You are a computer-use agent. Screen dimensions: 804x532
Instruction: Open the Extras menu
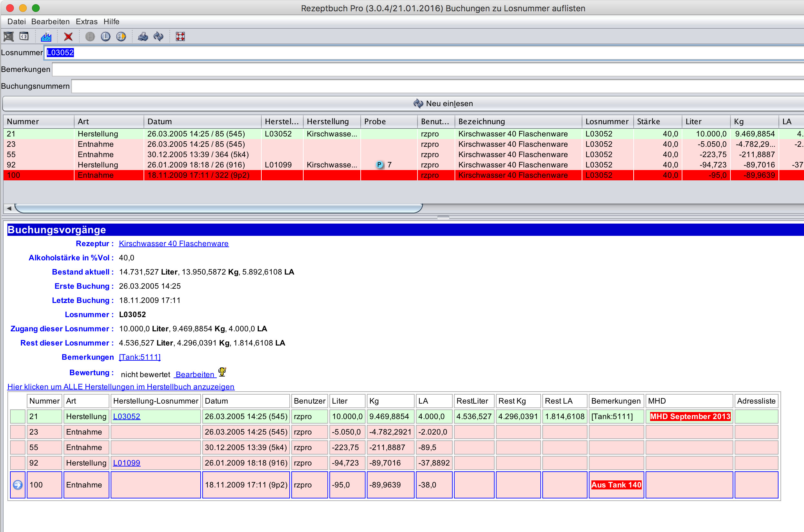[x=86, y=22]
